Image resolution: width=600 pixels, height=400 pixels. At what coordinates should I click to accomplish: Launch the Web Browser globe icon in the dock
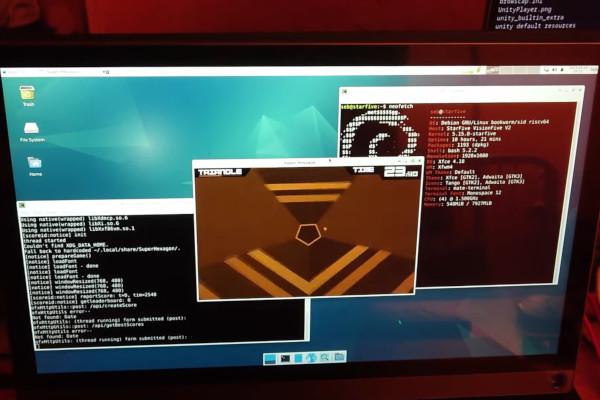[311, 357]
